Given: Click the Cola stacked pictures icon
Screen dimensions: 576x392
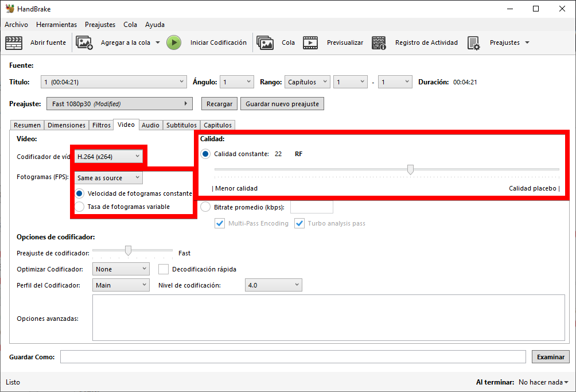Looking at the screenshot, I should point(265,42).
